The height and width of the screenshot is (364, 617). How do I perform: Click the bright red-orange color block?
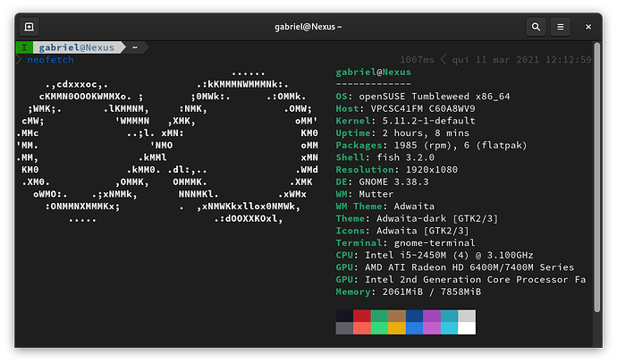(x=361, y=328)
